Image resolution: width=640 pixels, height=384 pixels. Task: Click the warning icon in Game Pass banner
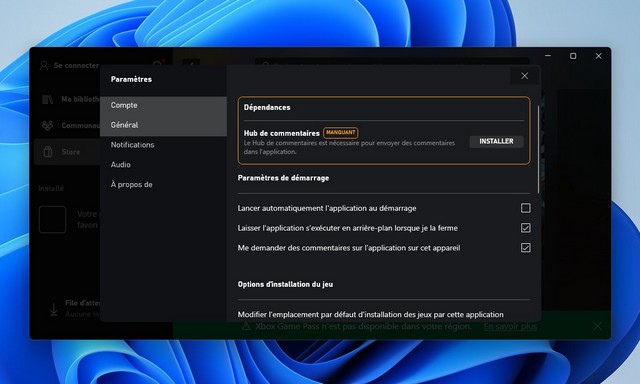point(246,326)
